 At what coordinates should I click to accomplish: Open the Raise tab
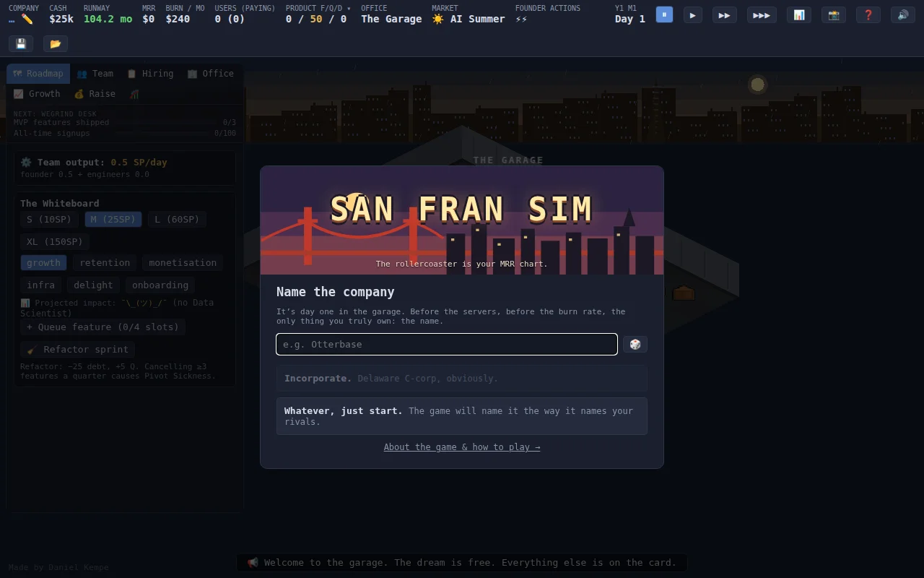pyautogui.click(x=95, y=94)
